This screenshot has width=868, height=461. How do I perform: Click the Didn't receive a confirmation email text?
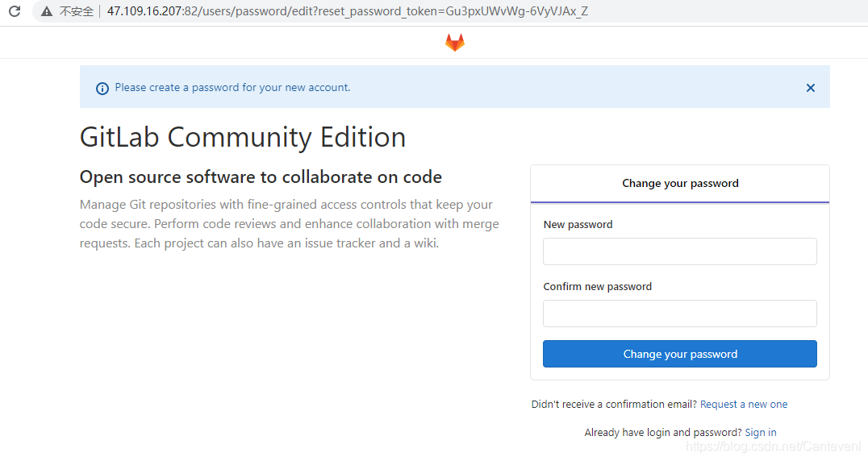pos(614,405)
